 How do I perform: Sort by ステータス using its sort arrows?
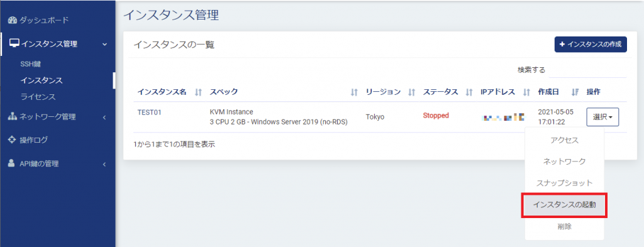(469, 92)
